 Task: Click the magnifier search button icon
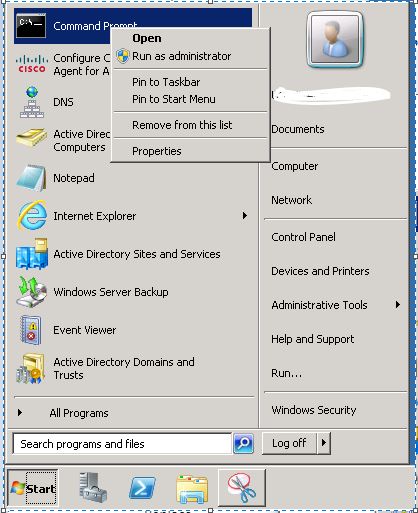tap(243, 443)
